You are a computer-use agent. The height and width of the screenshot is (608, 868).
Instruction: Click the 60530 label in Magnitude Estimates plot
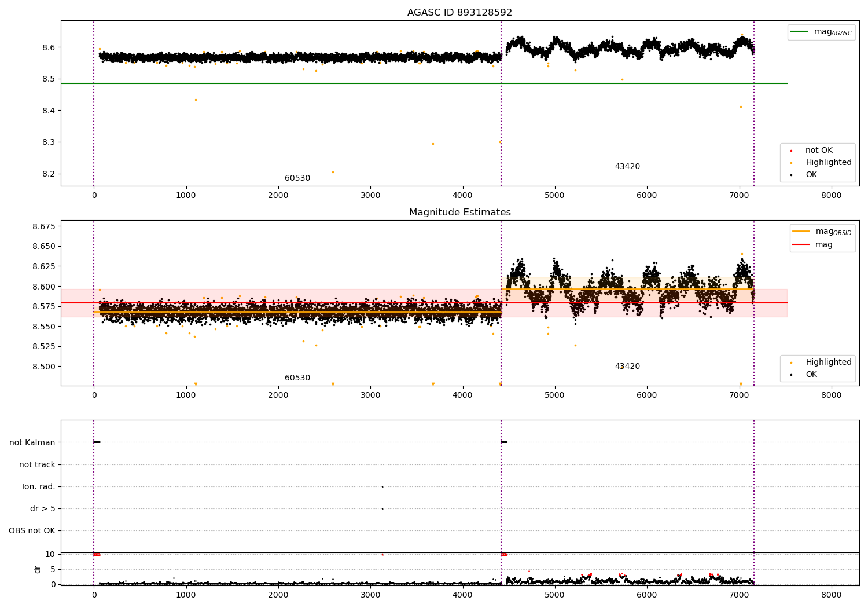click(x=297, y=378)
